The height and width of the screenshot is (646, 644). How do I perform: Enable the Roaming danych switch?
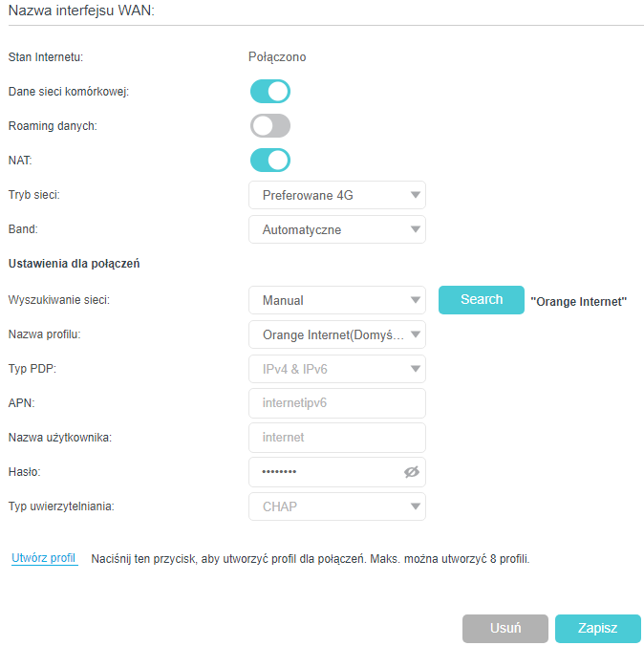269,126
